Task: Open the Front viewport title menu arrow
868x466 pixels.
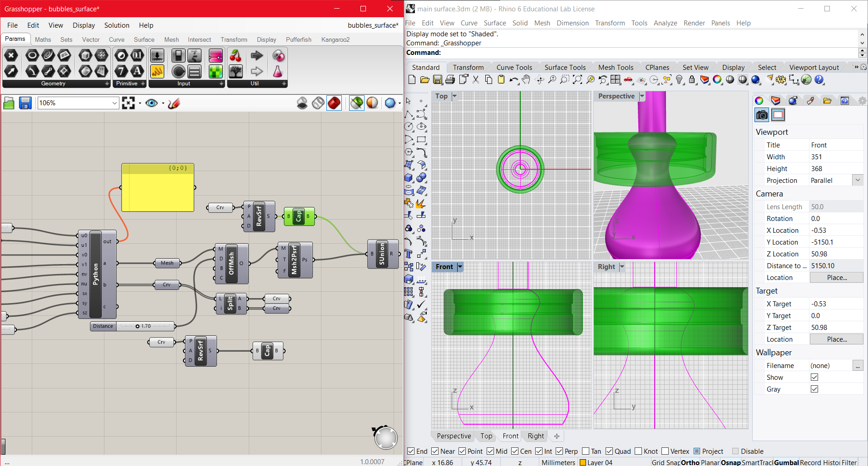Action: (x=460, y=267)
